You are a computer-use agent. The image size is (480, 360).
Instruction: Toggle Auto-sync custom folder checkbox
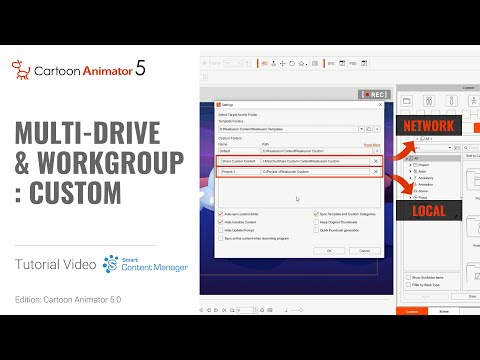pyautogui.click(x=220, y=214)
